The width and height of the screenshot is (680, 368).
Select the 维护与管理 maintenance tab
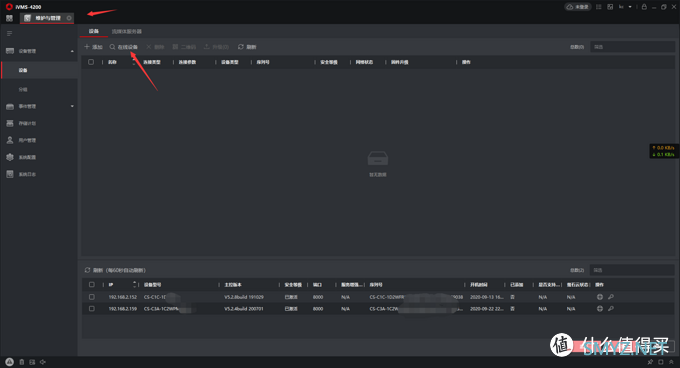[x=47, y=18]
